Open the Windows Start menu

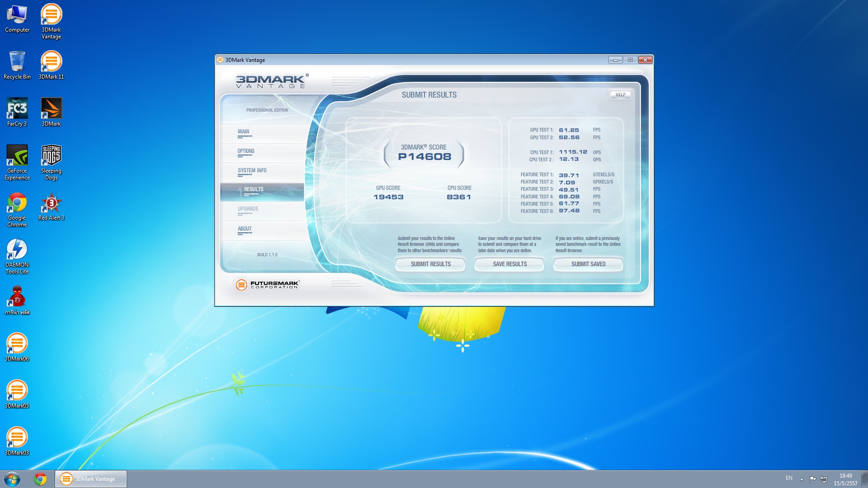click(x=12, y=479)
